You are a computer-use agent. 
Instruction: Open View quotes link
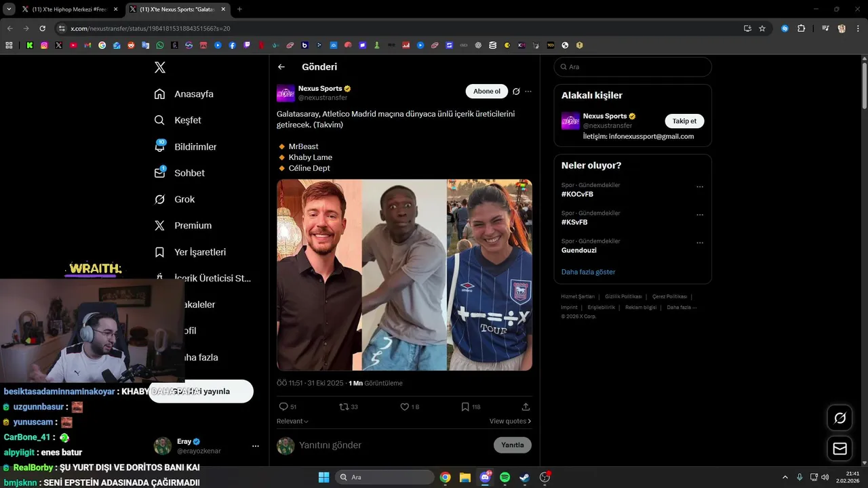tap(510, 421)
